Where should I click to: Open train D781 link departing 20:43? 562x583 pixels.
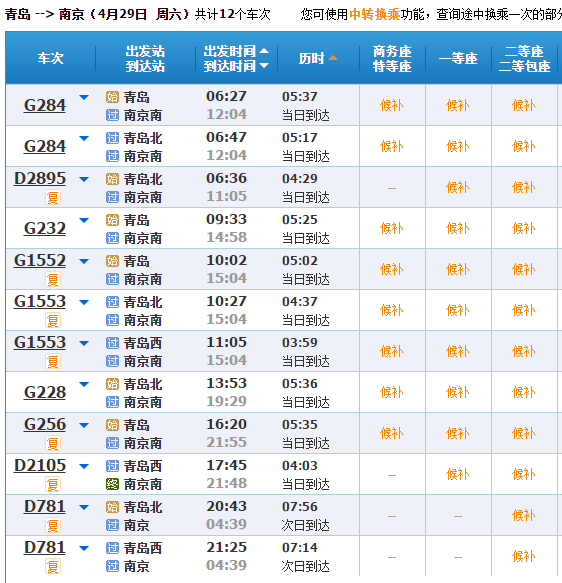[x=45, y=506]
